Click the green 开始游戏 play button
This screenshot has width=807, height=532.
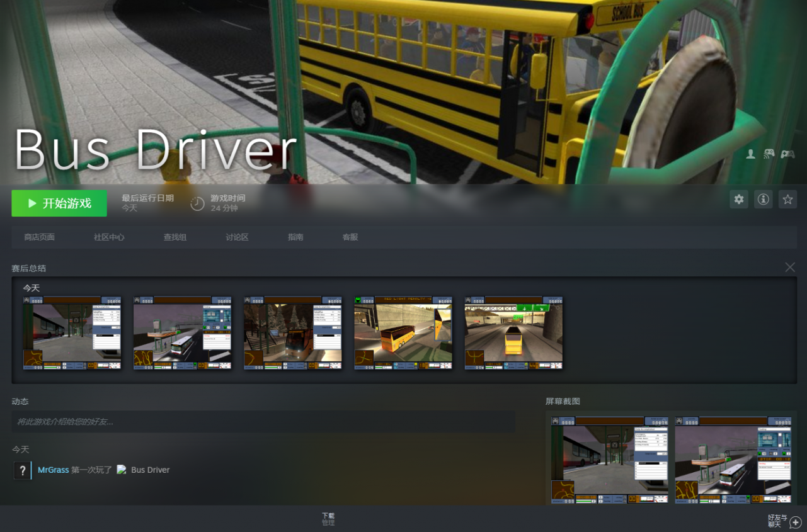(x=59, y=203)
